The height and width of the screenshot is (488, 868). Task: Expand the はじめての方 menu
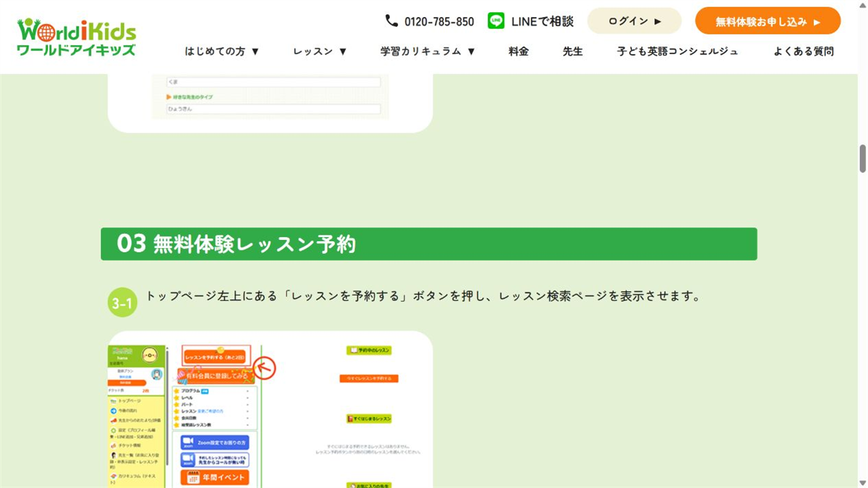pyautogui.click(x=222, y=51)
